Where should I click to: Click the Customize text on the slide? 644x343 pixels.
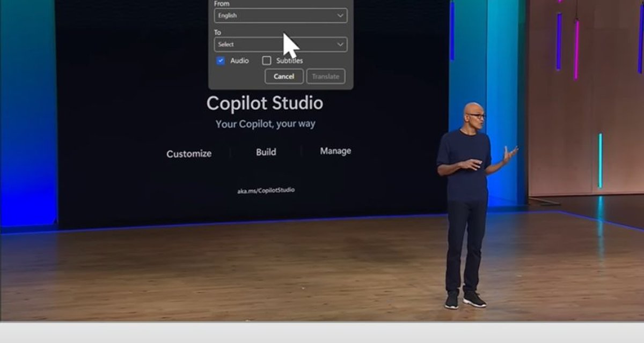point(189,154)
